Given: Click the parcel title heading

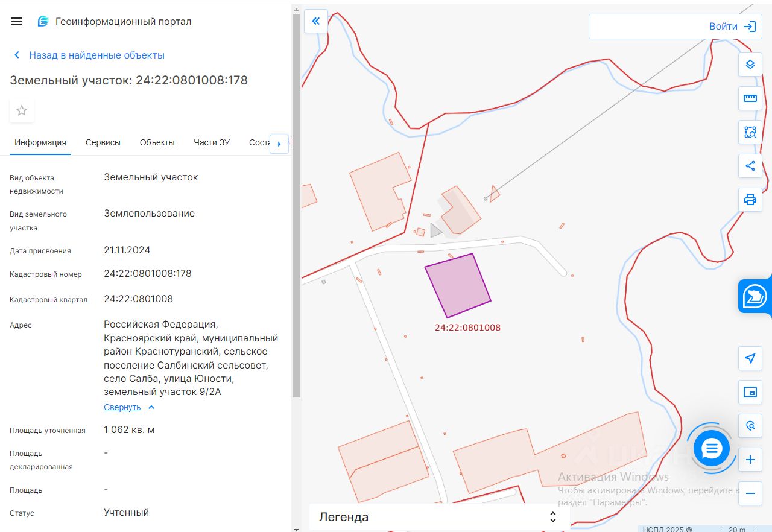Looking at the screenshot, I should 129,80.
